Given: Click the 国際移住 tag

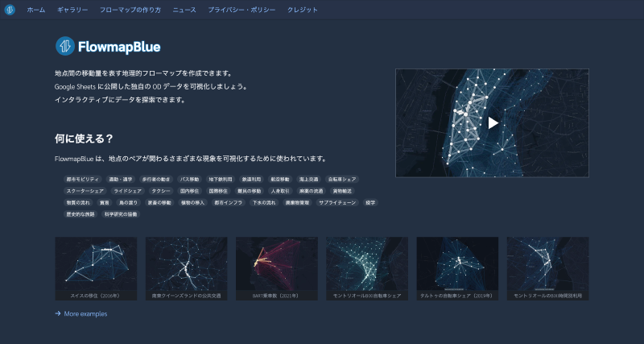Looking at the screenshot, I should click(x=217, y=191).
